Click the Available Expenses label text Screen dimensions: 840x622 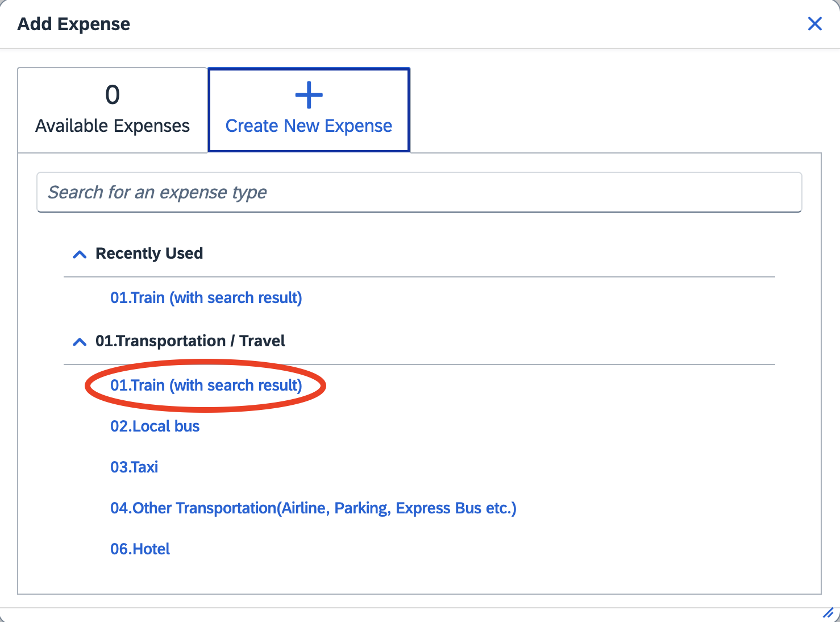(x=113, y=126)
